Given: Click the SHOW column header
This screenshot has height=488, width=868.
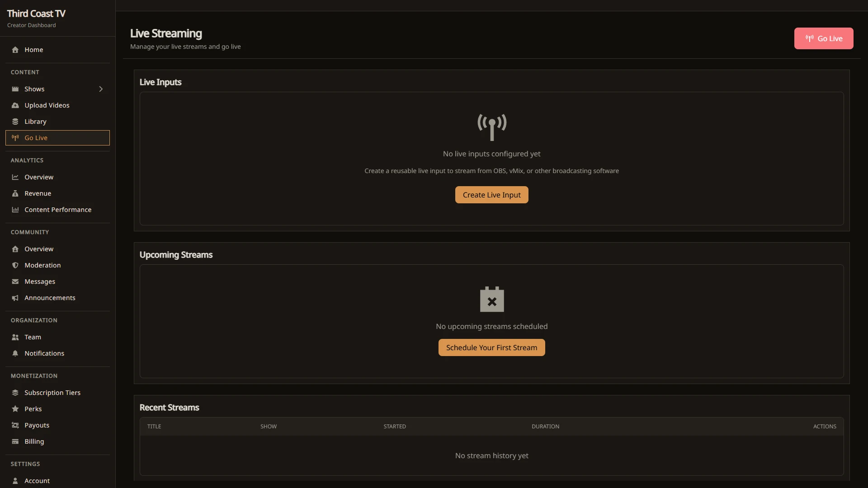Looking at the screenshot, I should [269, 427].
